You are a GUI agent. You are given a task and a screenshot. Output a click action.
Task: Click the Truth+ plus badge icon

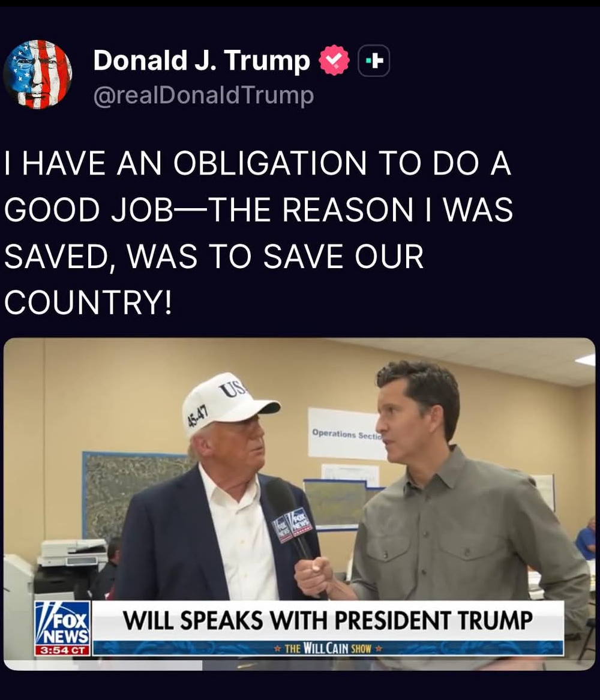[374, 61]
